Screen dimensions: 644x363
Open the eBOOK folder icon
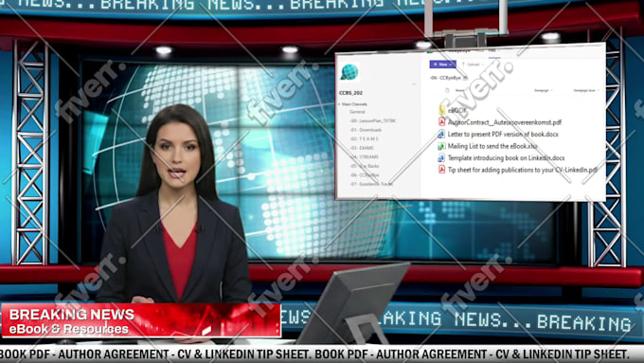[441, 110]
